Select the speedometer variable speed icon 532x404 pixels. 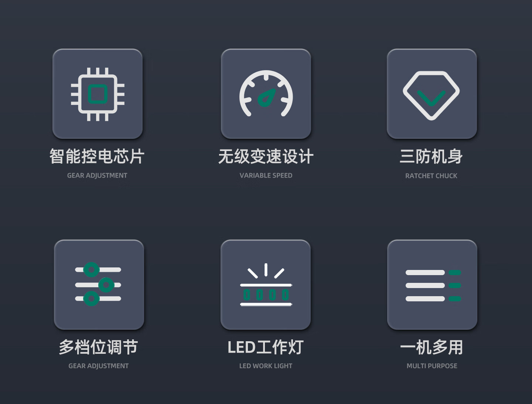coord(266,94)
